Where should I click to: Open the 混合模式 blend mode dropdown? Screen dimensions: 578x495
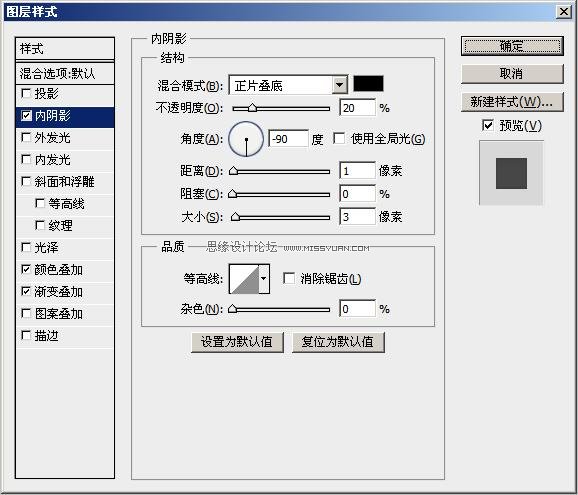point(288,86)
